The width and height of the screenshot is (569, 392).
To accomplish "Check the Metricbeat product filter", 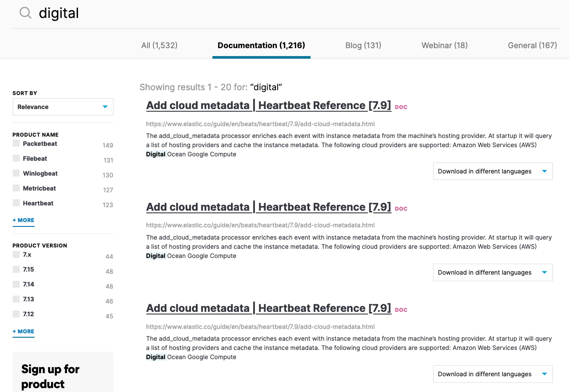I will pos(16,188).
